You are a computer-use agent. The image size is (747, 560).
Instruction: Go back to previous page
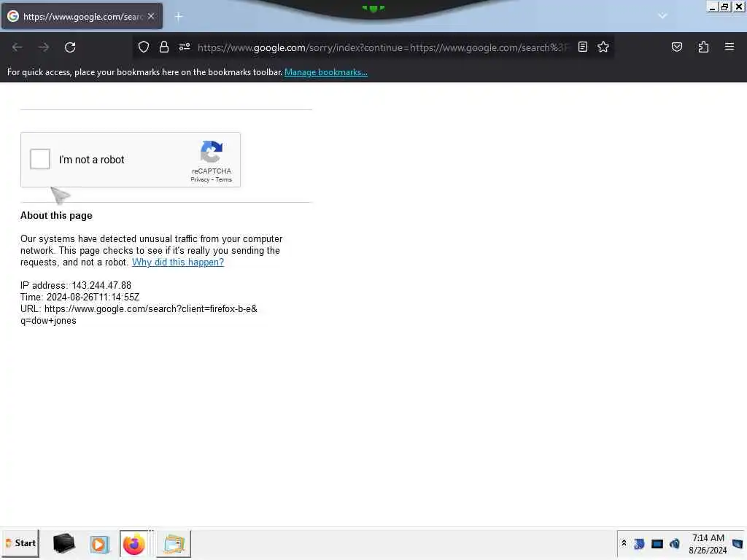[18, 47]
